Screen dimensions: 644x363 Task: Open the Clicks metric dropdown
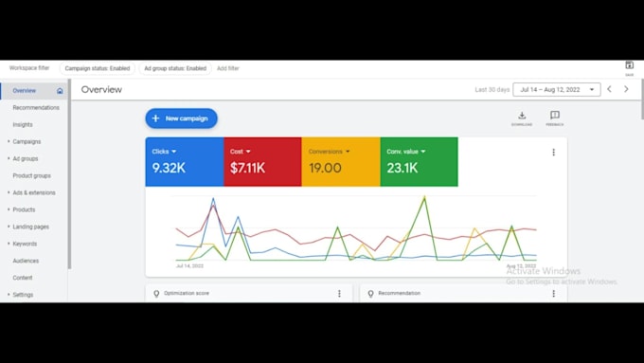click(x=173, y=152)
